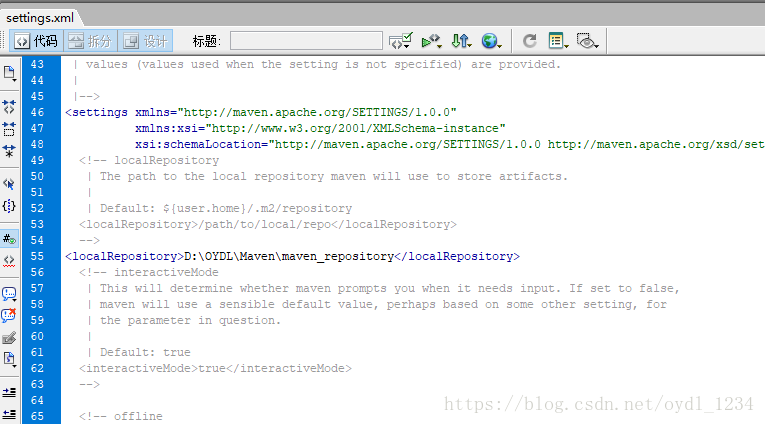Viewport: 765px width, 424px height.
Task: Apply comment icon in coding toolbar
Action: click(x=9, y=294)
